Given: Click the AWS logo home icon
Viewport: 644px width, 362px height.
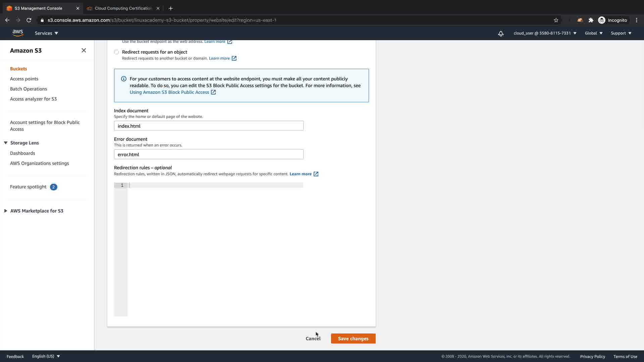Looking at the screenshot, I should click(x=18, y=33).
